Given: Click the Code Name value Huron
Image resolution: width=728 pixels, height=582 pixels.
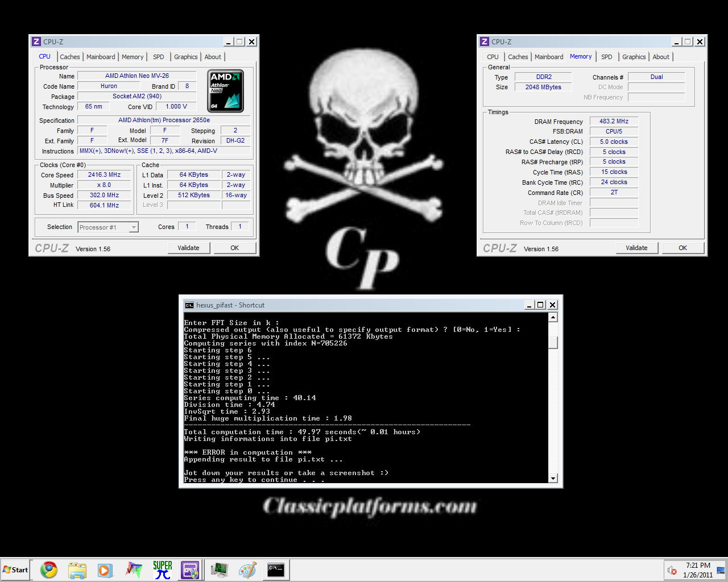Looking at the screenshot, I should click(109, 86).
